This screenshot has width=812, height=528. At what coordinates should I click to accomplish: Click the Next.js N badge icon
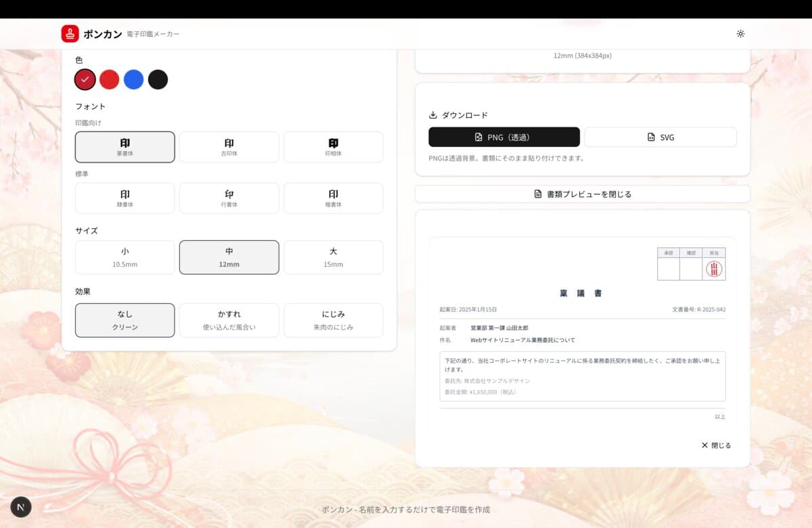click(21, 506)
